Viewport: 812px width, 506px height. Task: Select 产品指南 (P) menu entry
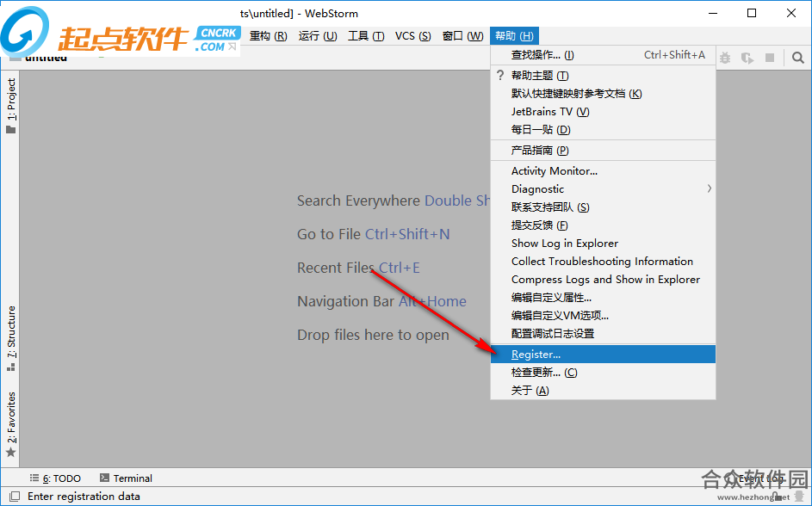point(603,151)
